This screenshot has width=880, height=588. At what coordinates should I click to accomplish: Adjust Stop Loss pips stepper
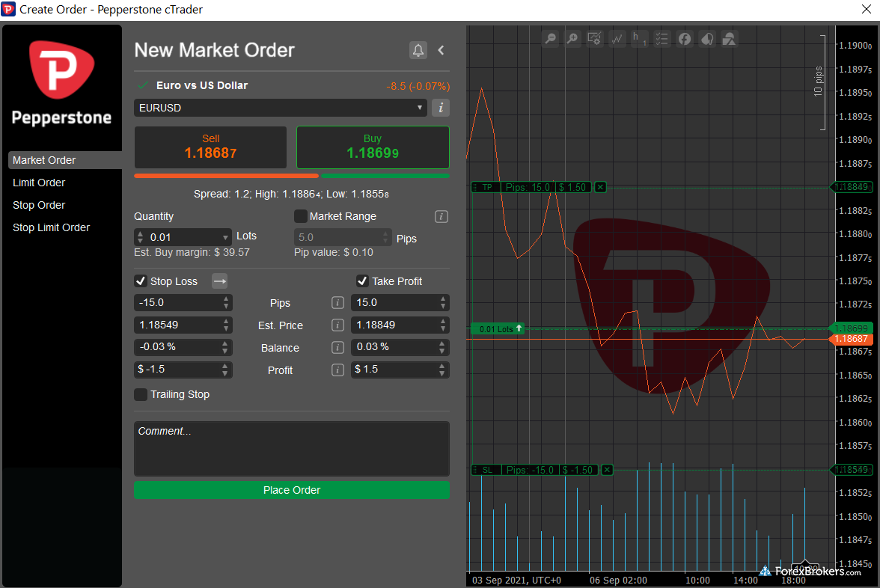(x=226, y=303)
